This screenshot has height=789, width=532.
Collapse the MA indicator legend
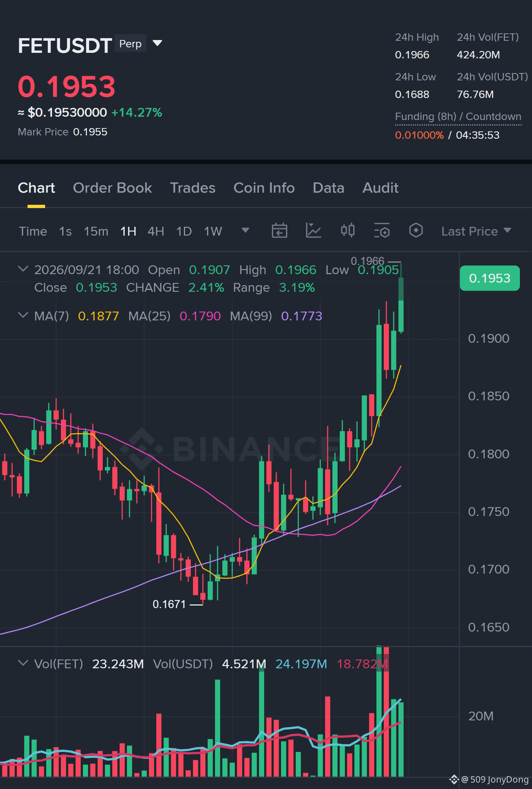[23, 315]
